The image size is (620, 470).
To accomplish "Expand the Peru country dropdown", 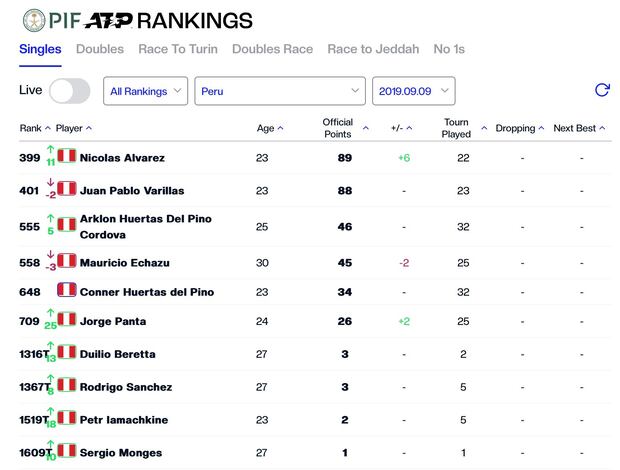I will tap(279, 91).
